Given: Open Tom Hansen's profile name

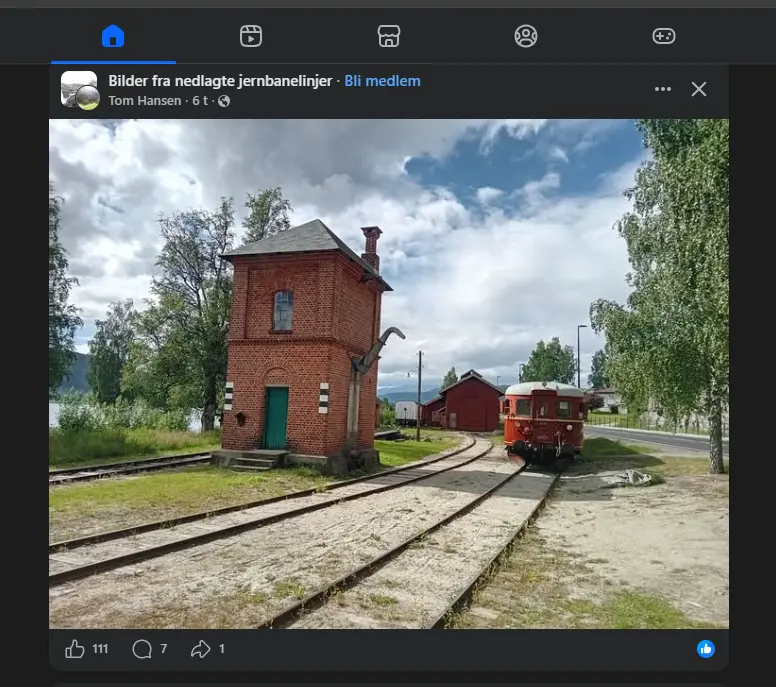Looking at the screenshot, I should coord(145,101).
